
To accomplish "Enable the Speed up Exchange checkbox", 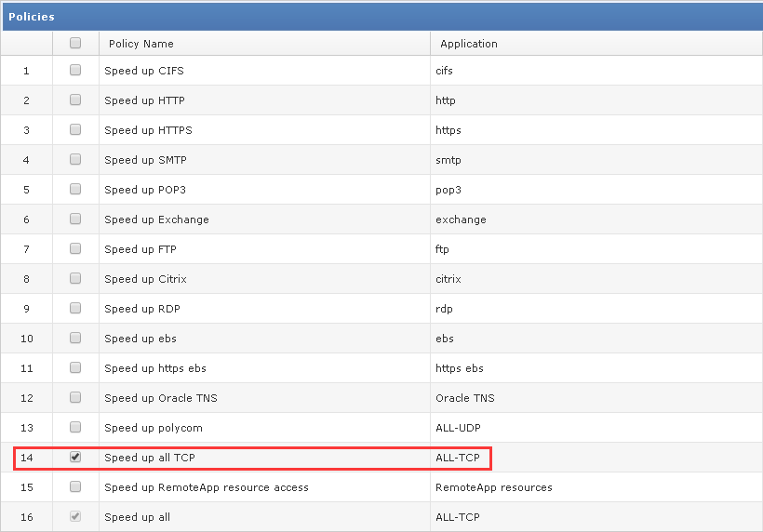I will tap(75, 219).
